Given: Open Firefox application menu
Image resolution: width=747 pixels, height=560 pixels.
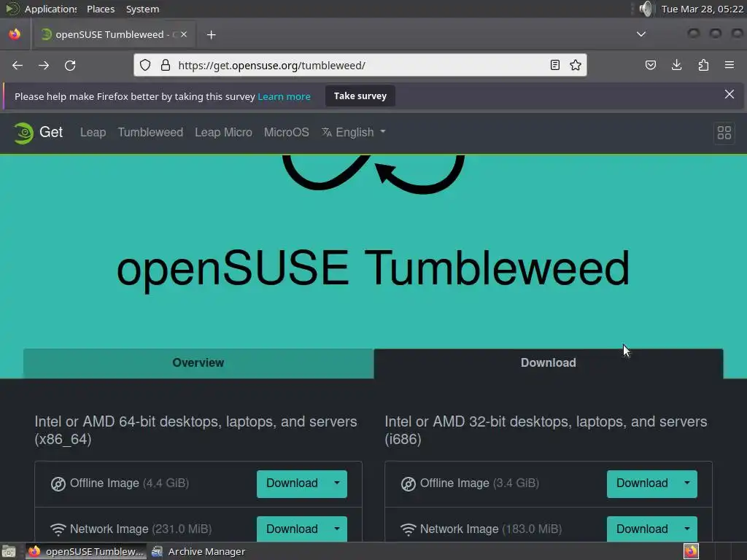Looking at the screenshot, I should click(729, 65).
